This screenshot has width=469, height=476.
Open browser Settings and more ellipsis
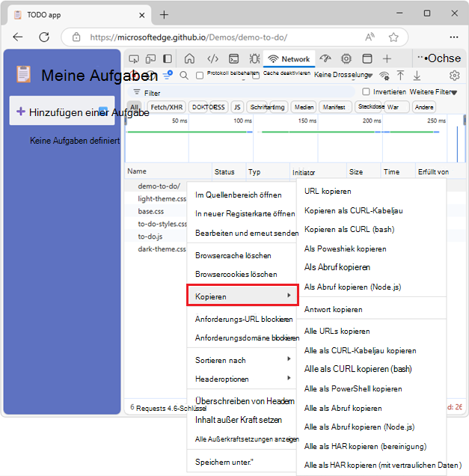pyautogui.click(x=454, y=37)
